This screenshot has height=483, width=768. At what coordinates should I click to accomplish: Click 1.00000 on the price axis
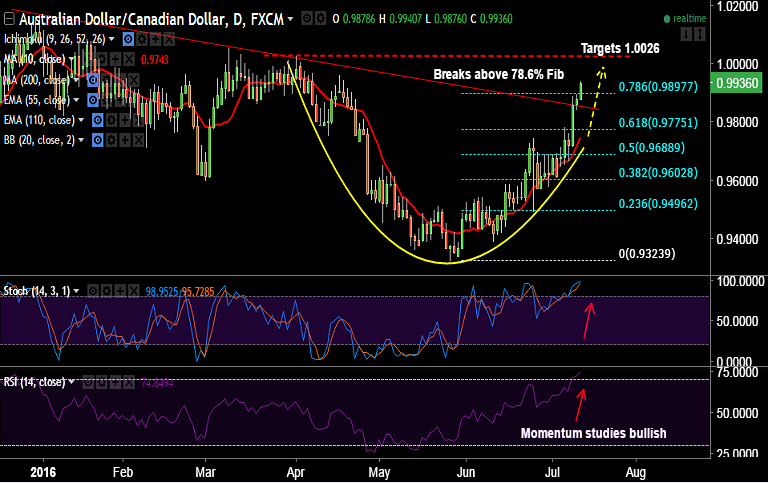coord(738,64)
